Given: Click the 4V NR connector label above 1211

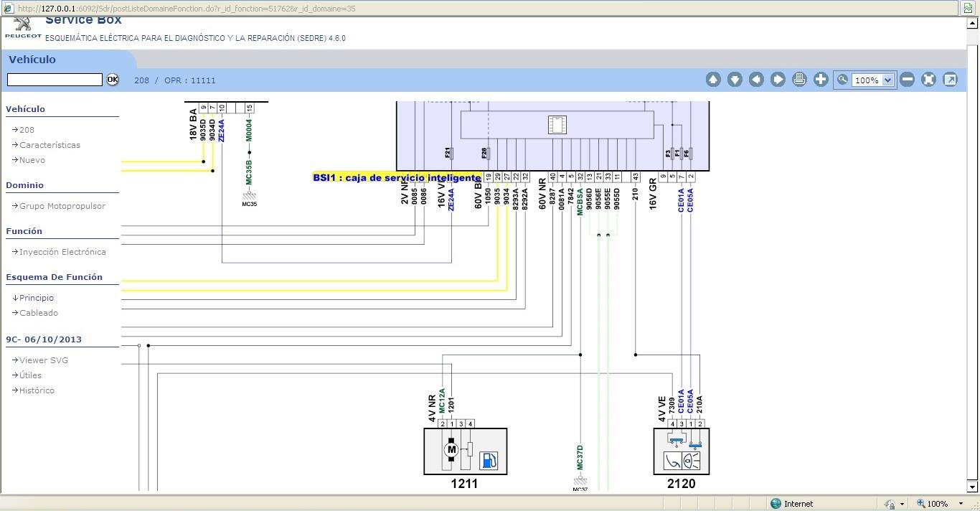Looking at the screenshot, I should click(x=433, y=406).
